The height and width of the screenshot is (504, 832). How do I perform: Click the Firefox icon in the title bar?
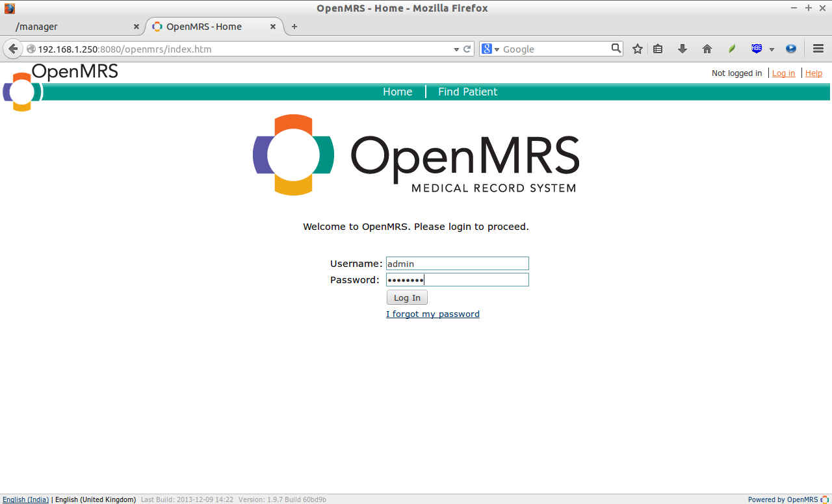pyautogui.click(x=10, y=8)
